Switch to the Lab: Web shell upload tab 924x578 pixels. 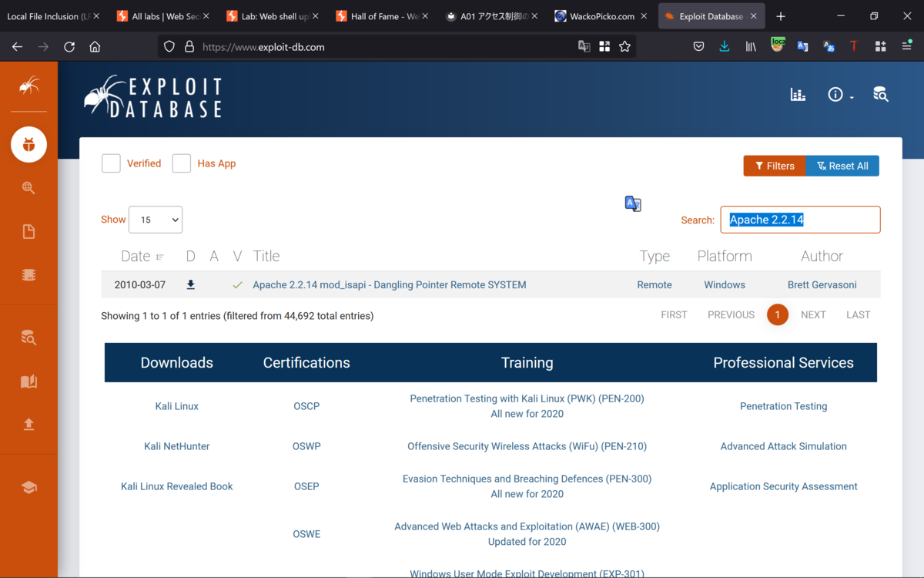coord(271,16)
